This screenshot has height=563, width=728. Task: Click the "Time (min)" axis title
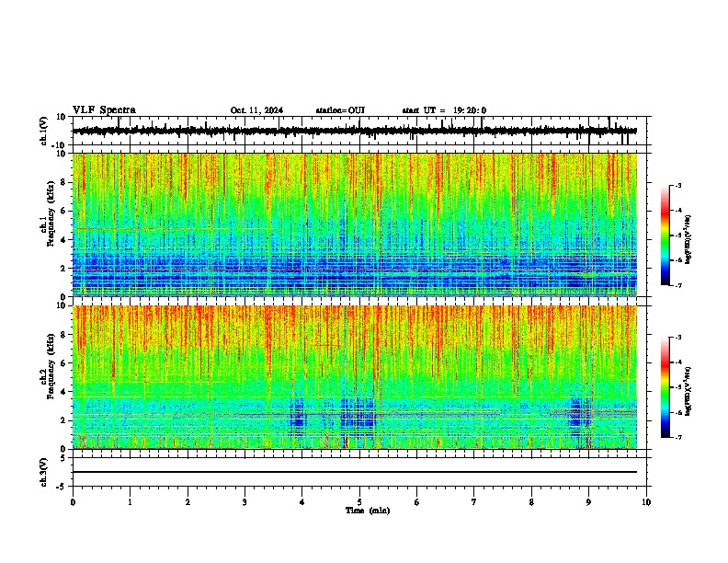(x=368, y=511)
